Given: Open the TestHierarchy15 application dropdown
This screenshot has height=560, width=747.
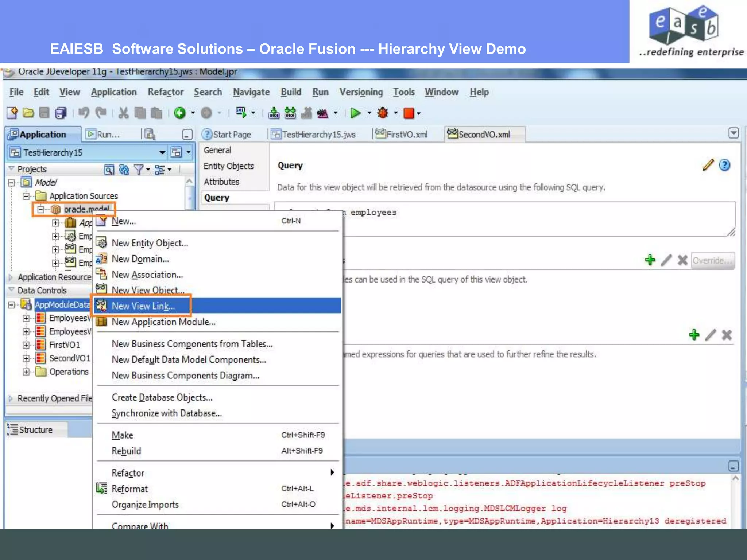Looking at the screenshot, I should (162, 152).
